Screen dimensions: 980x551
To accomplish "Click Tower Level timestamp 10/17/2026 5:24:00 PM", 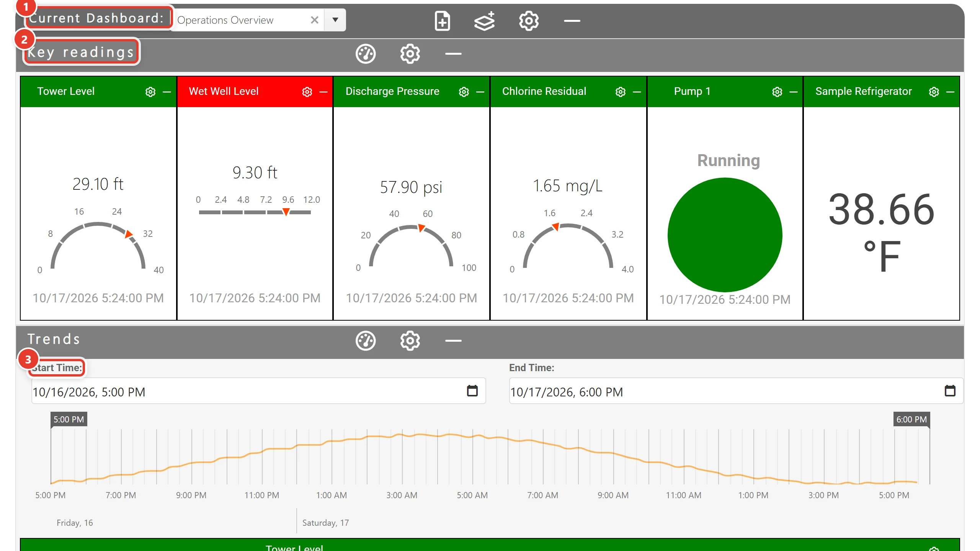I will (x=98, y=298).
